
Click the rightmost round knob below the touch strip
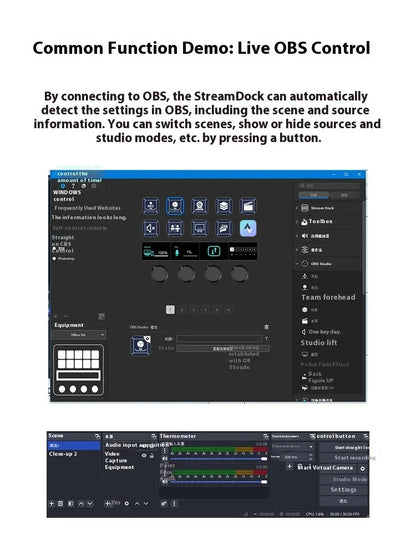[240, 274]
